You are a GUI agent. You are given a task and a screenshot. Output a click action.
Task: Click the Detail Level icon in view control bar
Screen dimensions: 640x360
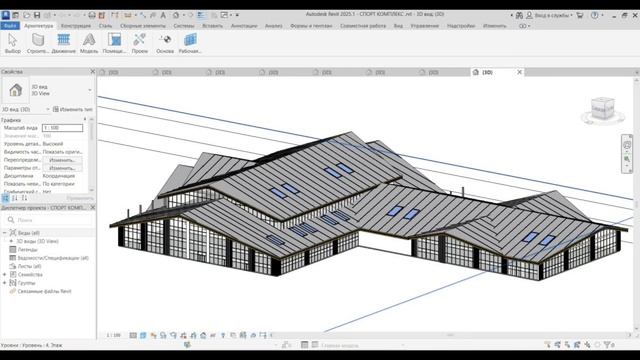133,335
